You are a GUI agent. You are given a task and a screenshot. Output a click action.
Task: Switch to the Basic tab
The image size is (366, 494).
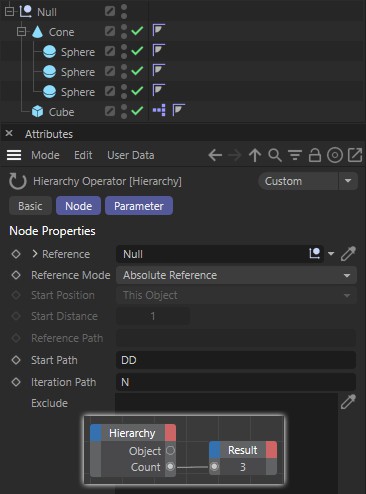(30, 206)
